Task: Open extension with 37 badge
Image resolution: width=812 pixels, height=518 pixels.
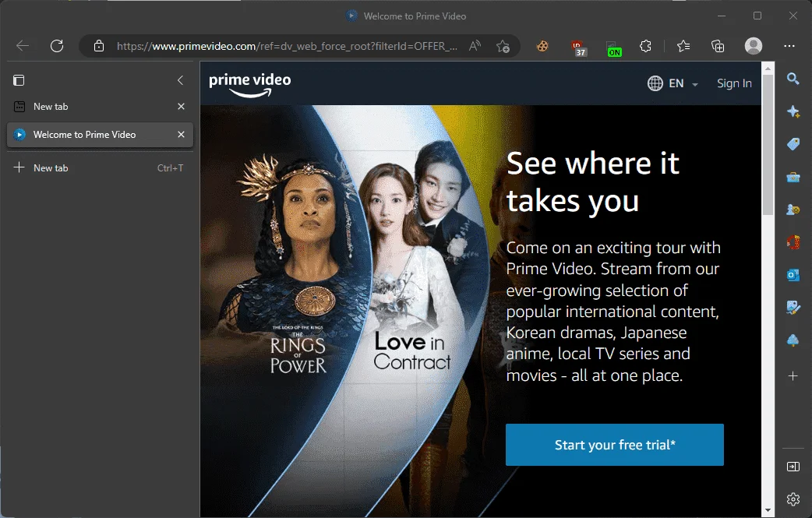Action: pyautogui.click(x=578, y=48)
